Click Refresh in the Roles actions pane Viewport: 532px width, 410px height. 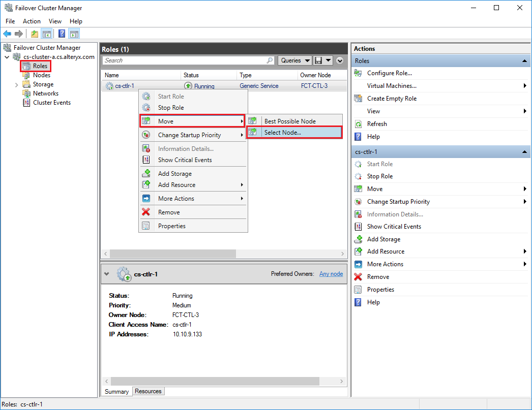tap(377, 123)
